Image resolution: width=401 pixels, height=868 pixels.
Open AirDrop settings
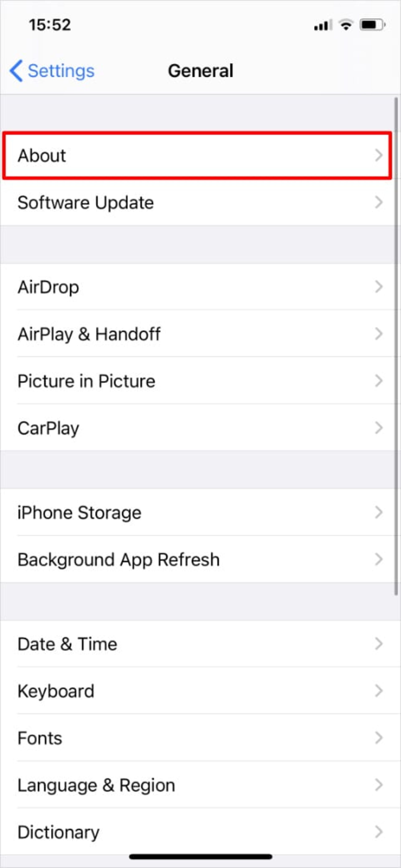[200, 287]
